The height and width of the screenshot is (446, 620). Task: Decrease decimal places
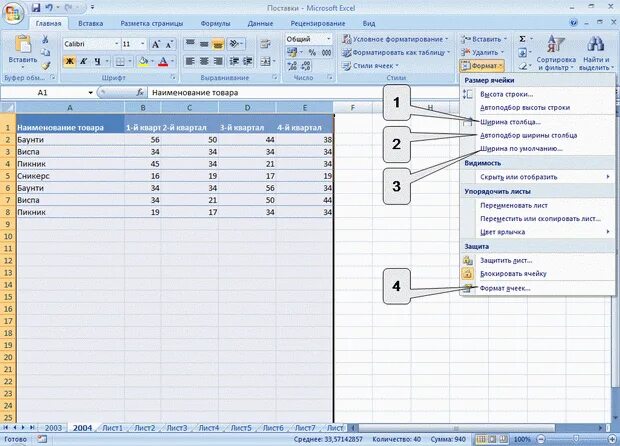click(306, 66)
